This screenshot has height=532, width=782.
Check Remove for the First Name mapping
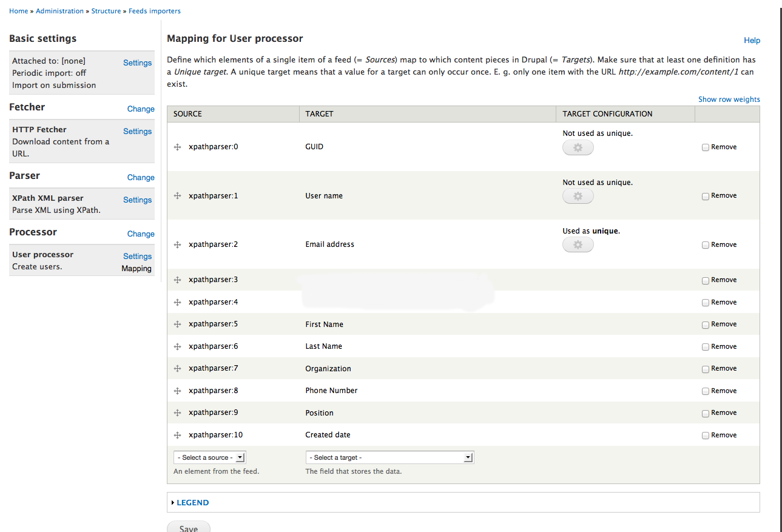706,325
